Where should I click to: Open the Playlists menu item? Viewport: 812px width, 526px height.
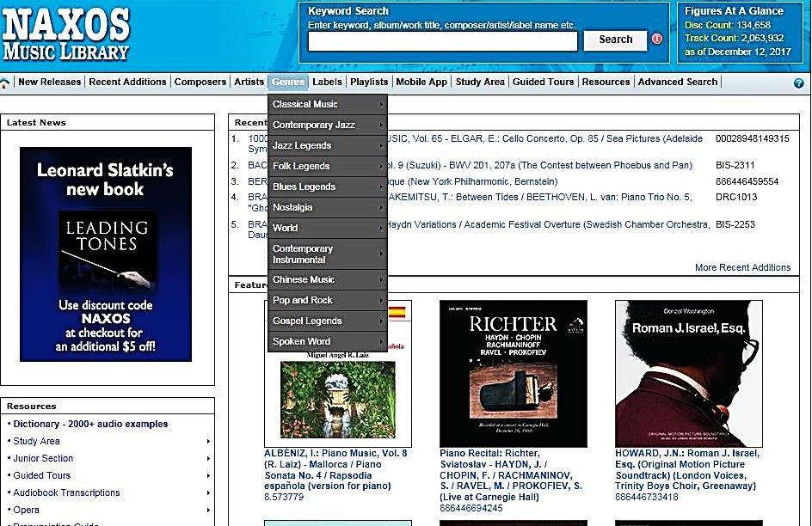(x=369, y=82)
